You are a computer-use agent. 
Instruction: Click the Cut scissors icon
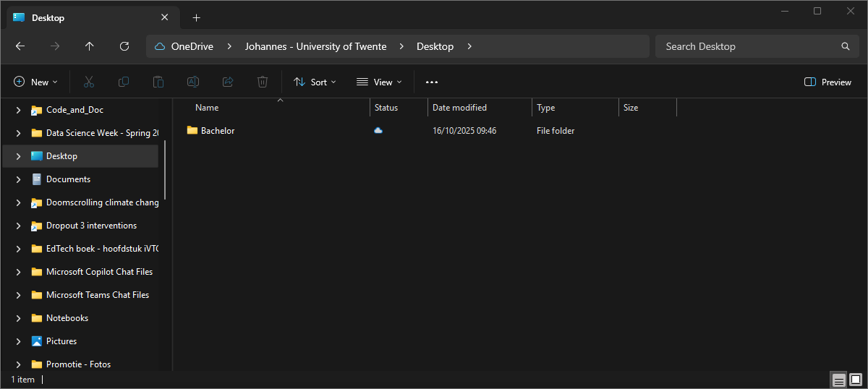[89, 82]
